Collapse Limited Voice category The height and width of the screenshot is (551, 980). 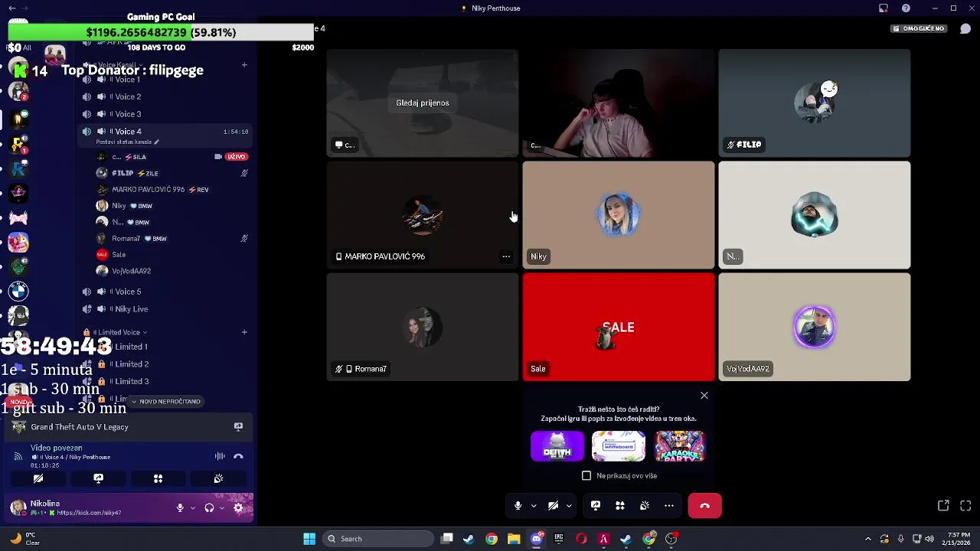119,332
